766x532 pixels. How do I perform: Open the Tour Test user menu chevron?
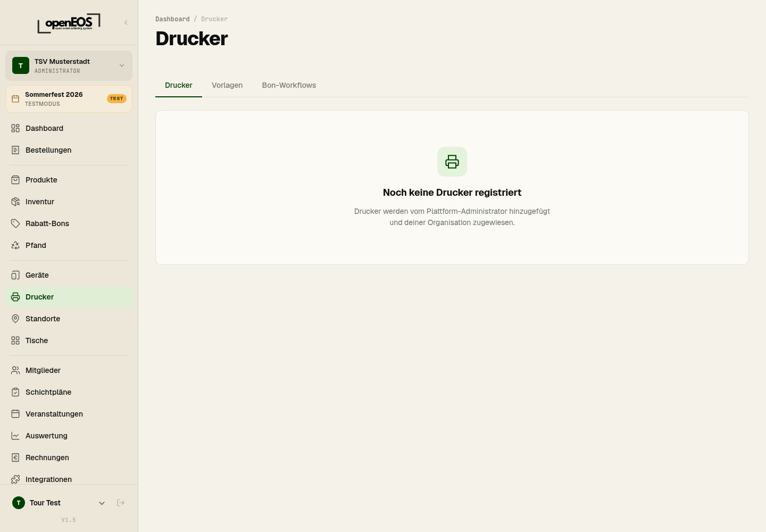(x=102, y=503)
